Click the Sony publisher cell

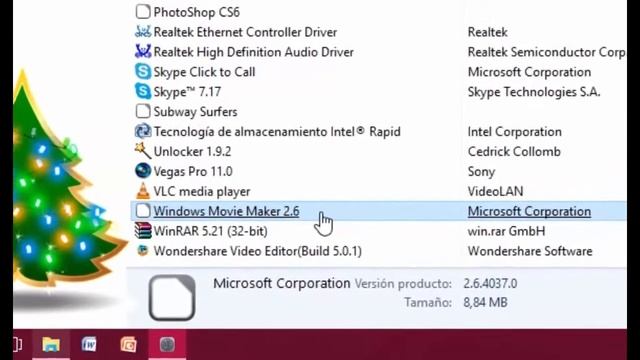(x=481, y=171)
